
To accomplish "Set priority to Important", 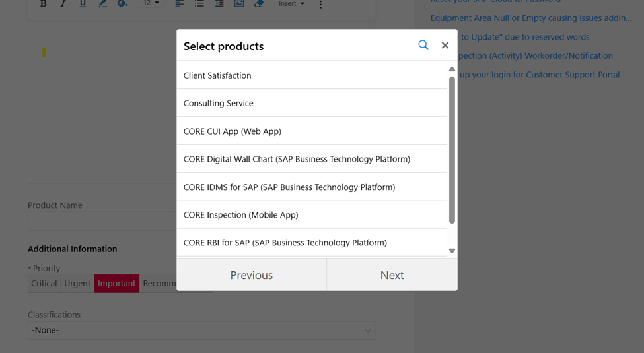I will click(117, 283).
